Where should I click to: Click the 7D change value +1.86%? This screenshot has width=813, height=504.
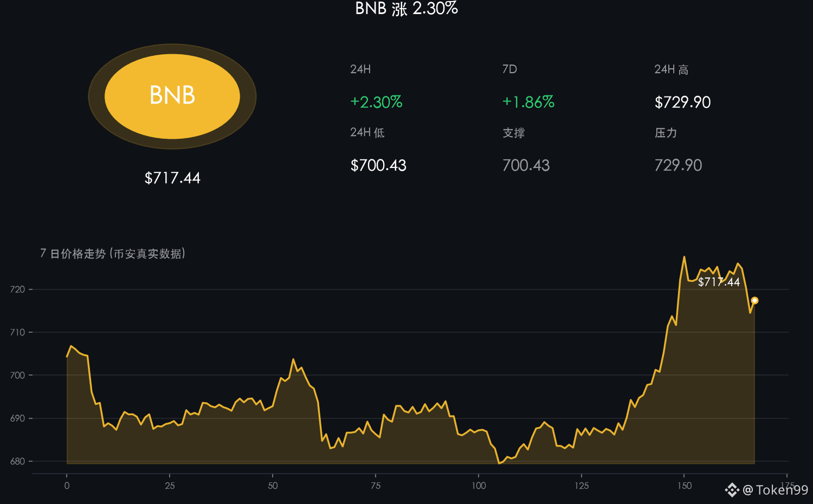tap(528, 102)
